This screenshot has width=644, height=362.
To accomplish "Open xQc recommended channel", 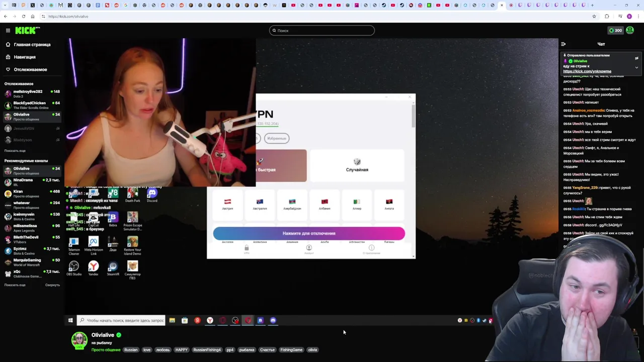I will [x=32, y=274].
